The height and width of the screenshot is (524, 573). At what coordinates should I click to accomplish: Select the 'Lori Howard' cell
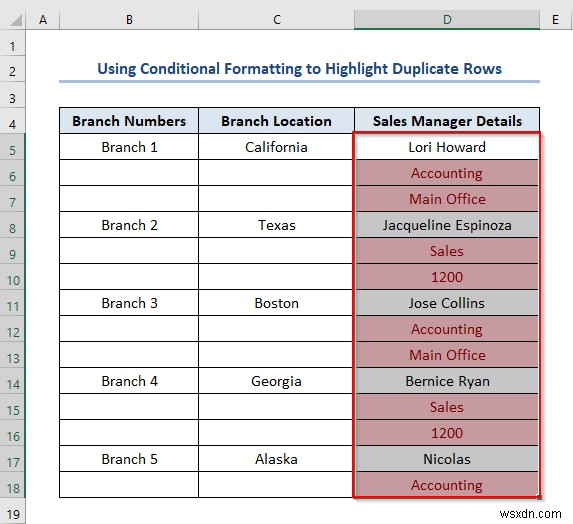[447, 147]
